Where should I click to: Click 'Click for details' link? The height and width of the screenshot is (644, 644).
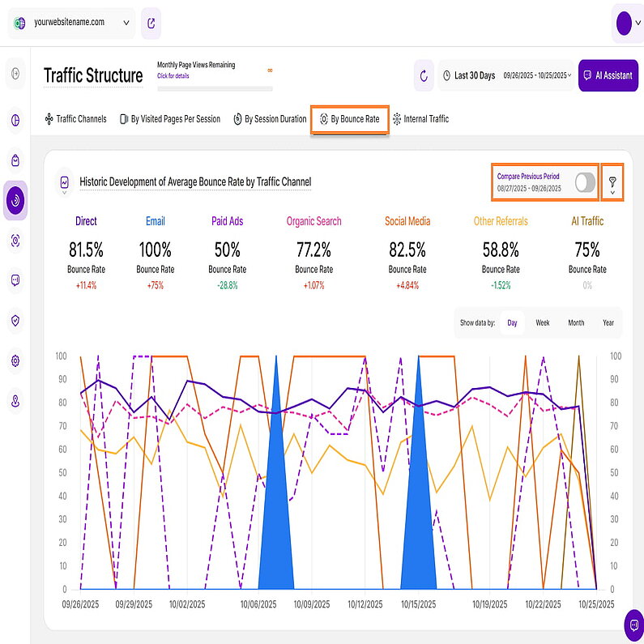tap(173, 76)
